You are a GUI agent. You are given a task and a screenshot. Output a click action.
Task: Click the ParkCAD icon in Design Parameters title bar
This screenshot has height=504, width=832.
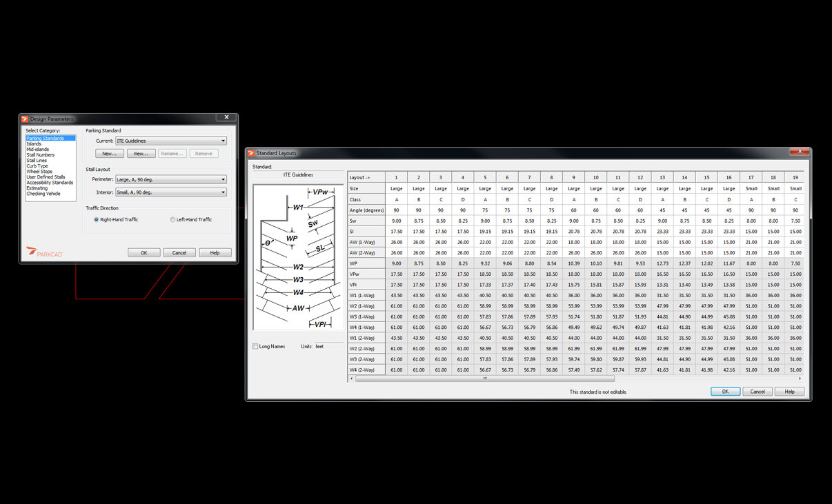pyautogui.click(x=25, y=119)
